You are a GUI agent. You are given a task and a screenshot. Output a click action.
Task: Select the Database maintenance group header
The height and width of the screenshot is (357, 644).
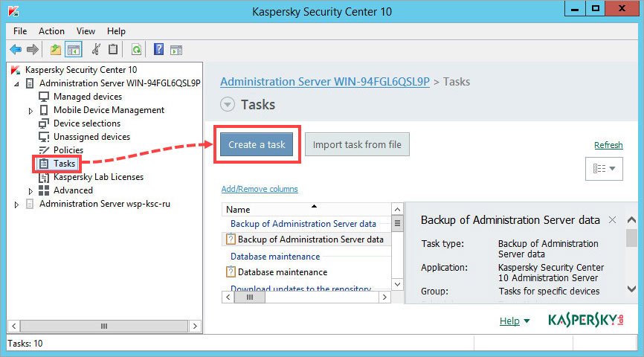[x=275, y=257]
